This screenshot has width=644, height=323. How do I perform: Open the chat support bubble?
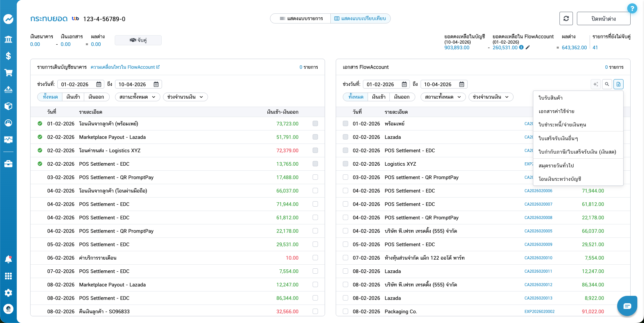(x=627, y=306)
